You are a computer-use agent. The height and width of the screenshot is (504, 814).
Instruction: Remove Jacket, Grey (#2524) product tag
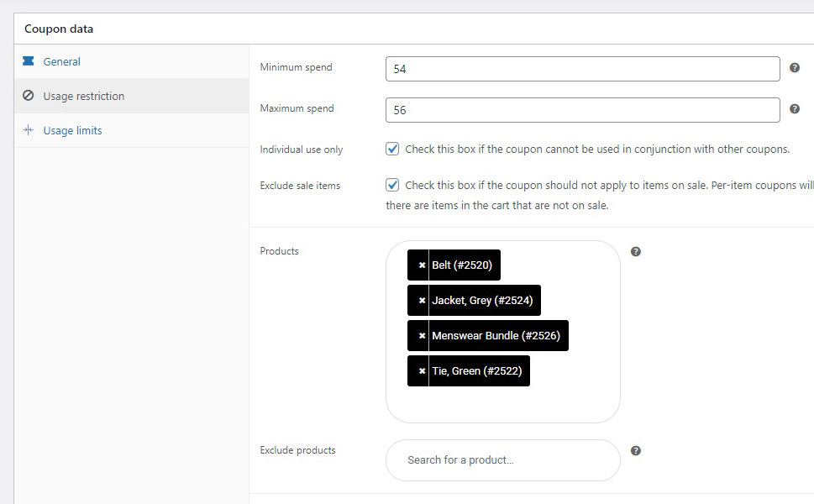pos(422,301)
